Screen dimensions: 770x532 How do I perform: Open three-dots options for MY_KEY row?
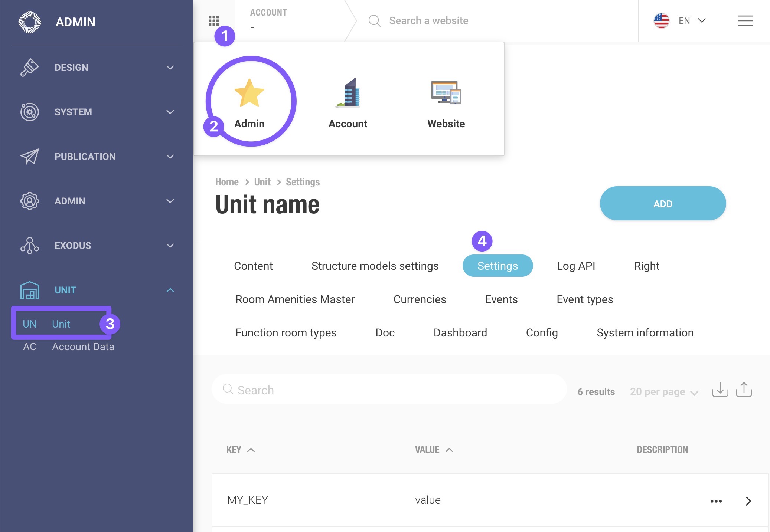click(716, 501)
